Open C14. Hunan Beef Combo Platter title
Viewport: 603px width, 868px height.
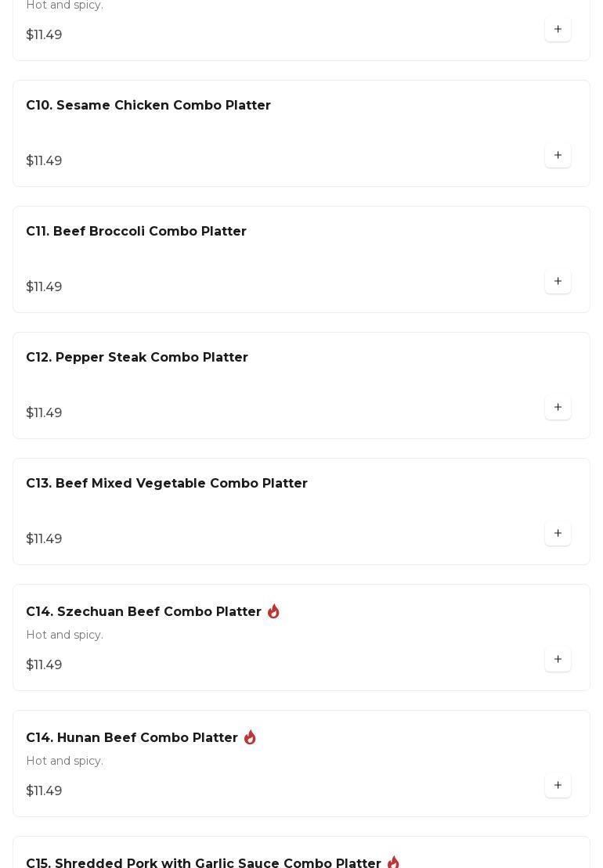click(132, 737)
